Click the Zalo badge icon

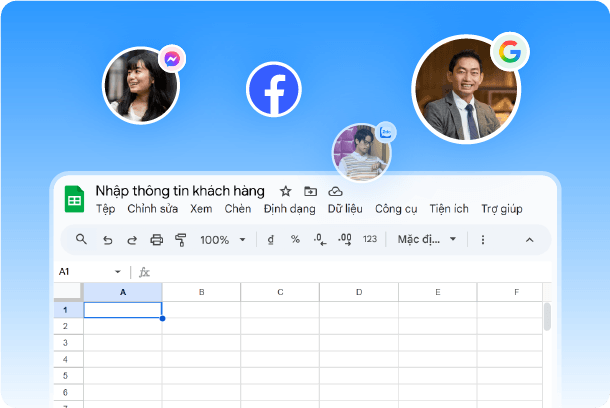386,132
